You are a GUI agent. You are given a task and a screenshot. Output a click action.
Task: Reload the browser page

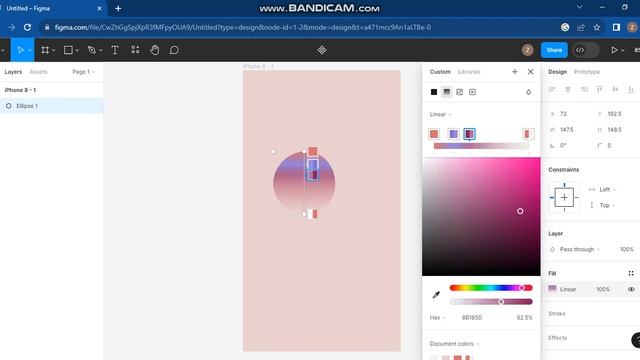[x=27, y=27]
